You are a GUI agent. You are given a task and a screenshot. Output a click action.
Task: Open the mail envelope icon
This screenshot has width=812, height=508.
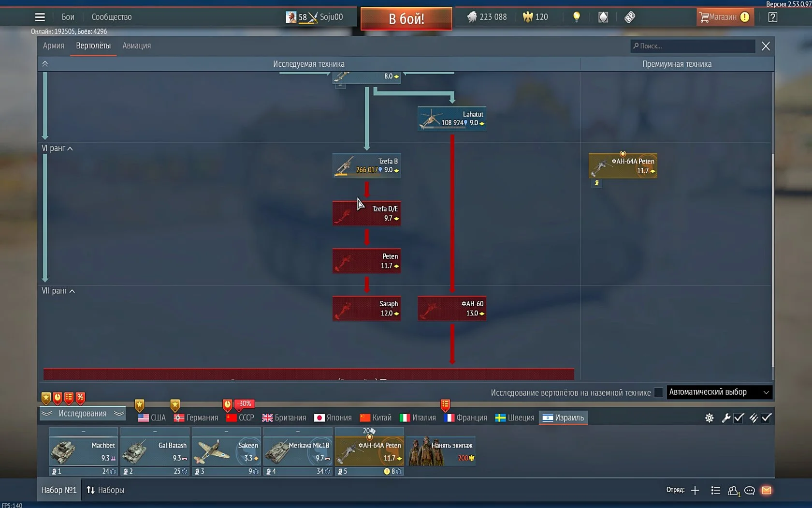tap(767, 491)
